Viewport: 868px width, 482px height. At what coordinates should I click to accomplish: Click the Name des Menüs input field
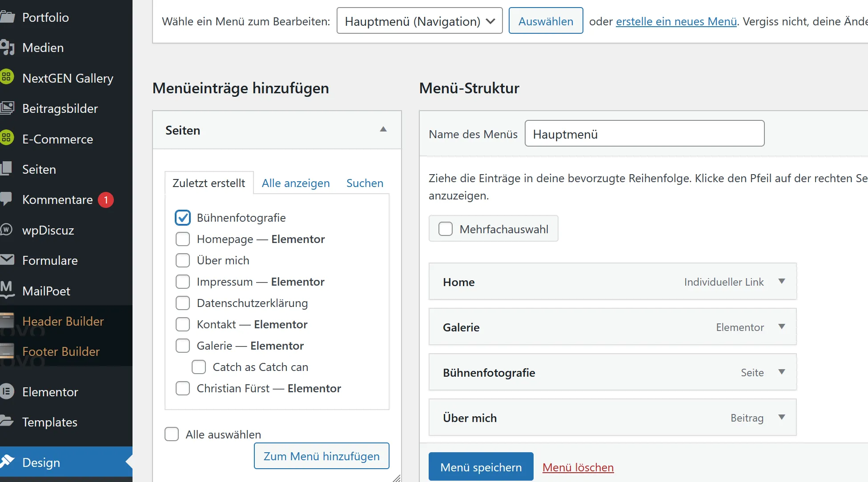(645, 133)
